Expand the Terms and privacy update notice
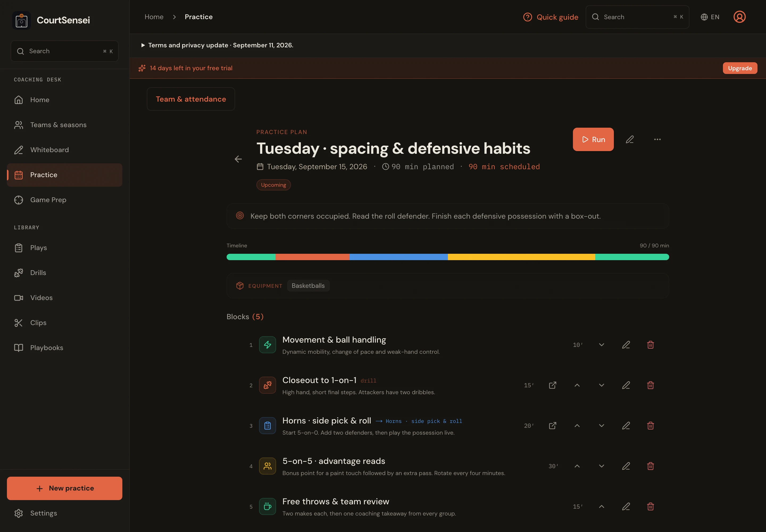 (217, 45)
